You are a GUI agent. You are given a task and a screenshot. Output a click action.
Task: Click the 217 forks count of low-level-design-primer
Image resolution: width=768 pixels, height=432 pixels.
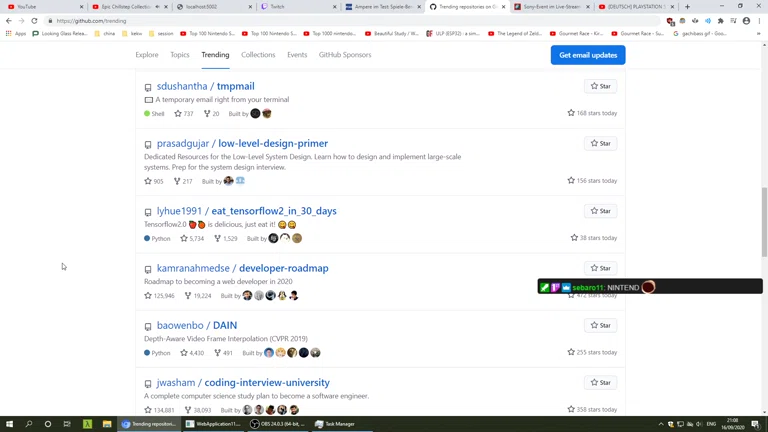click(183, 181)
